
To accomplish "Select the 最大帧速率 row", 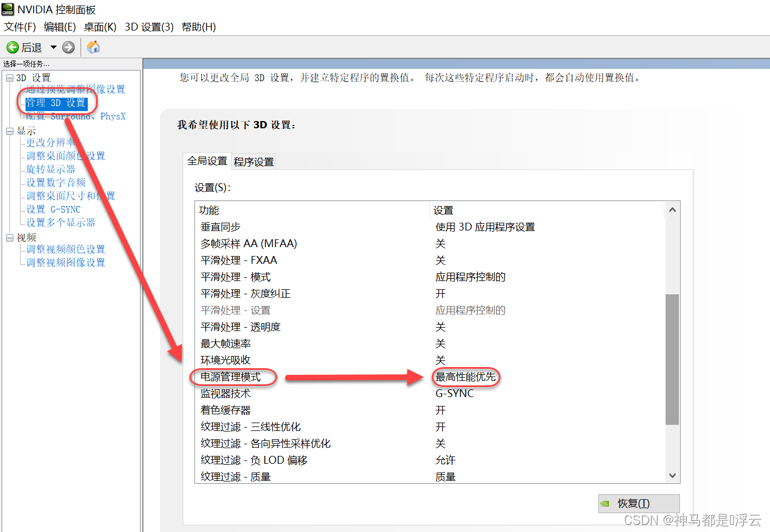I will (430, 344).
